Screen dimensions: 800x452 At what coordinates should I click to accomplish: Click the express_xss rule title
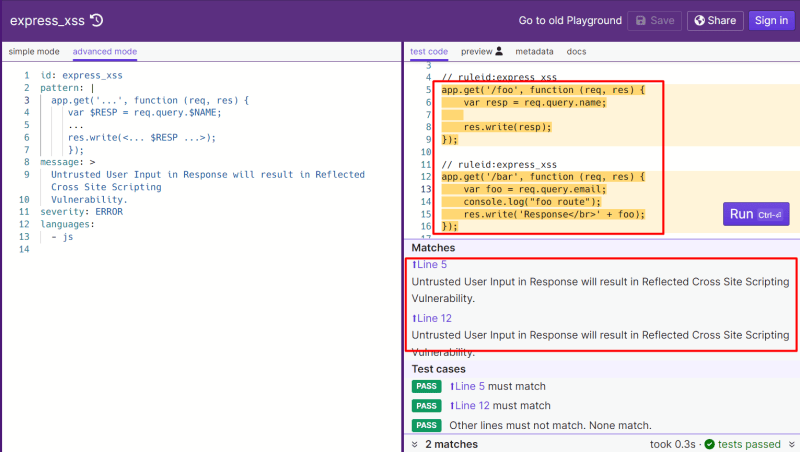tap(47, 21)
